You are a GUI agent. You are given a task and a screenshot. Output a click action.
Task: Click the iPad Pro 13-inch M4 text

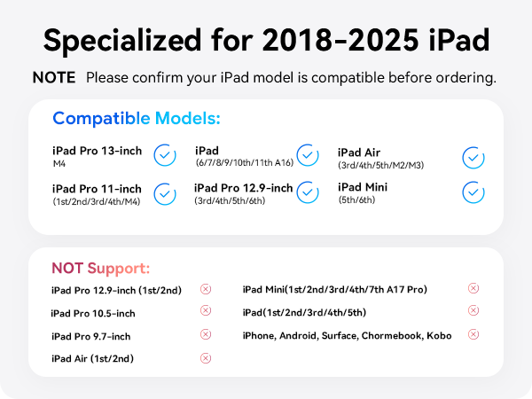tap(97, 156)
